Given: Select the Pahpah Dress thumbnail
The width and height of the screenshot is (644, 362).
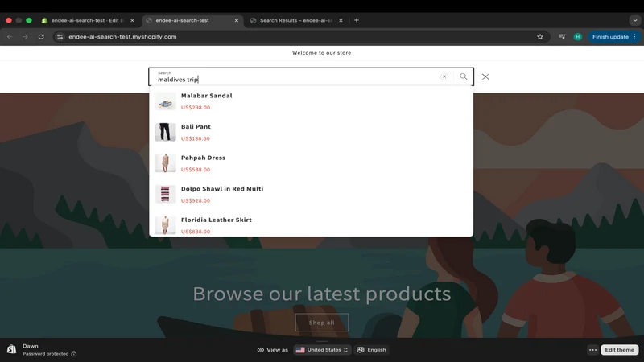Looking at the screenshot, I should pos(165,163).
